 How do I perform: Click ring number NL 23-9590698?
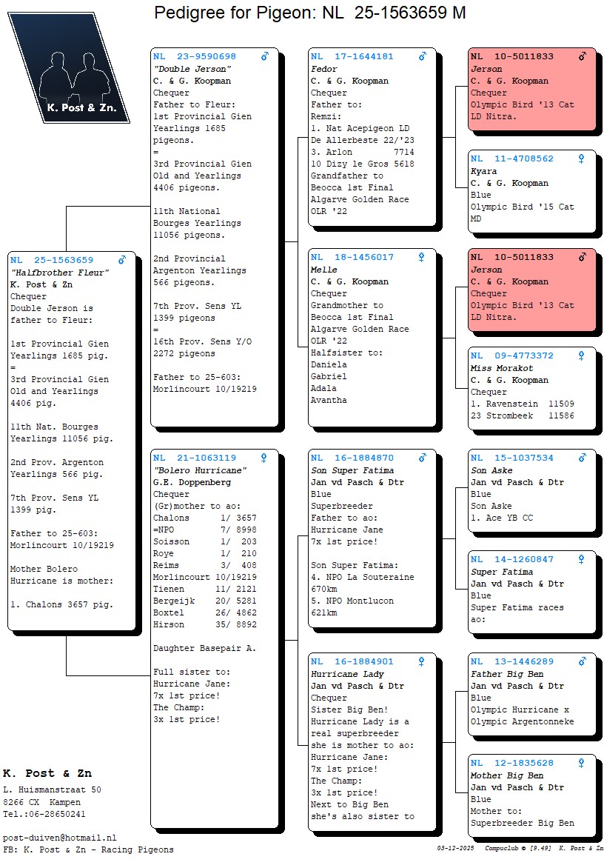click(195, 56)
